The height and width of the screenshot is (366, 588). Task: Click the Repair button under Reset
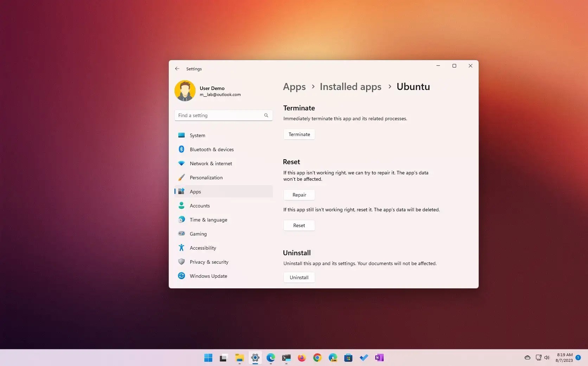(x=299, y=195)
